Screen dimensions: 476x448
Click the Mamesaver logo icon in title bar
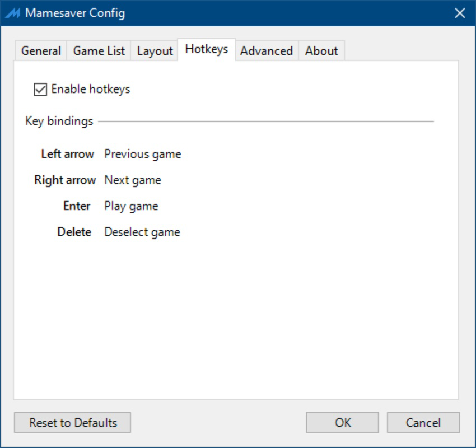[x=13, y=13]
